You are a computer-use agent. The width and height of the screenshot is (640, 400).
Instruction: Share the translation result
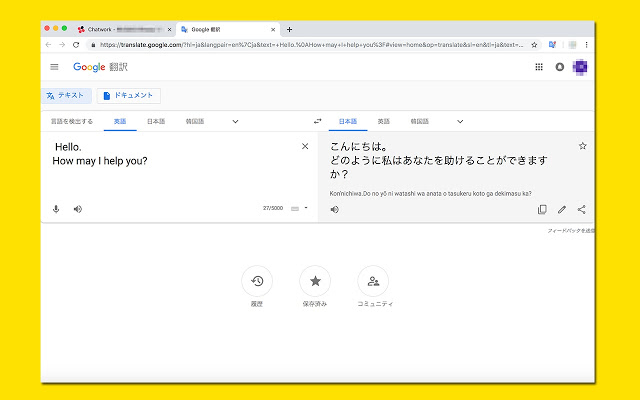(582, 209)
